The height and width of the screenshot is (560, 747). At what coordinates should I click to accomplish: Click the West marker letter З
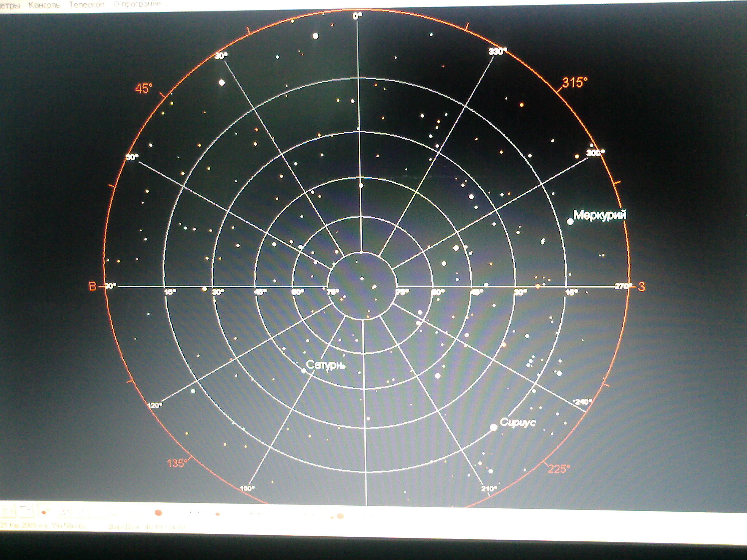tap(642, 287)
